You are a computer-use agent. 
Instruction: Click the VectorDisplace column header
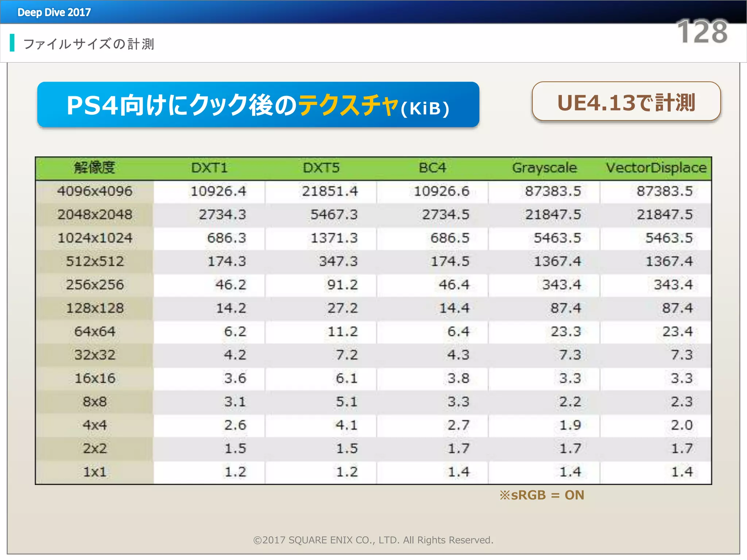656,168
